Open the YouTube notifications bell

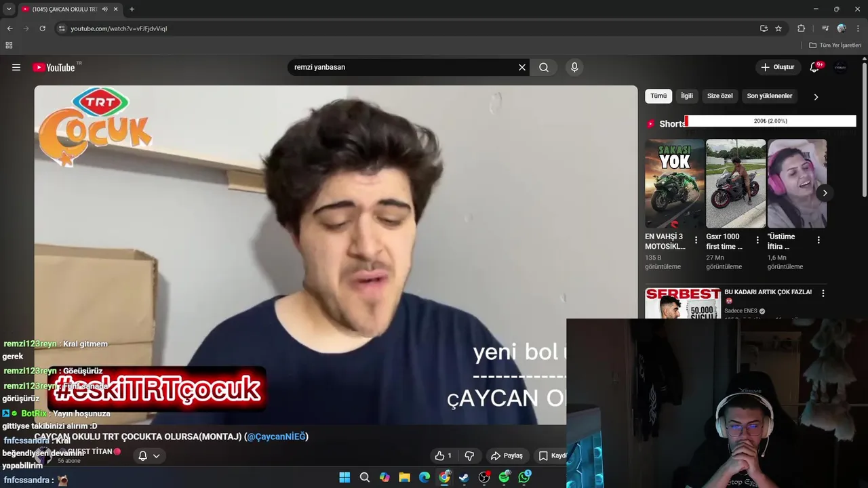click(815, 67)
